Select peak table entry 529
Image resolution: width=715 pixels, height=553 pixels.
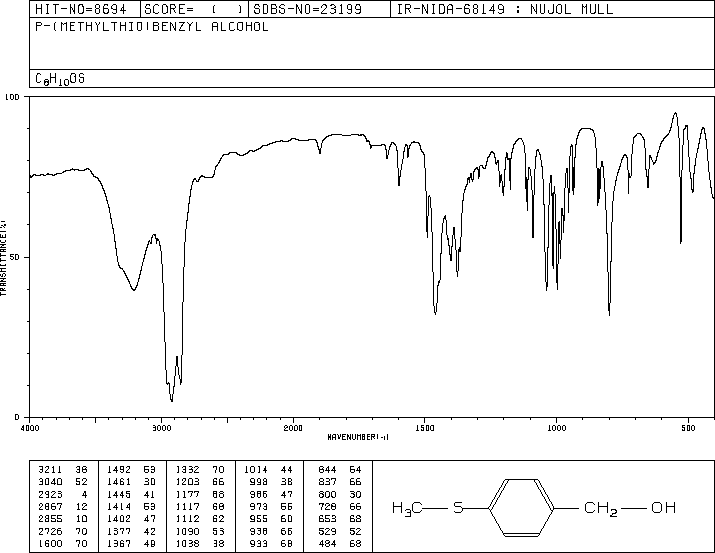tap(327, 532)
